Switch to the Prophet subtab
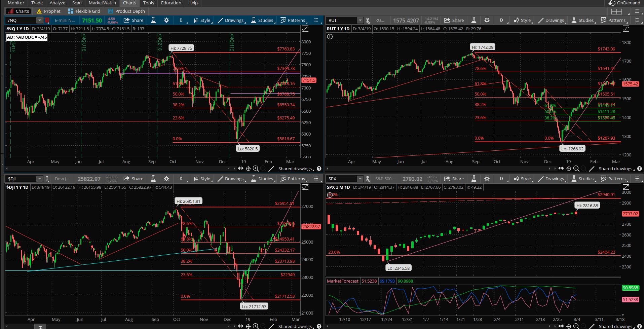 [48, 11]
